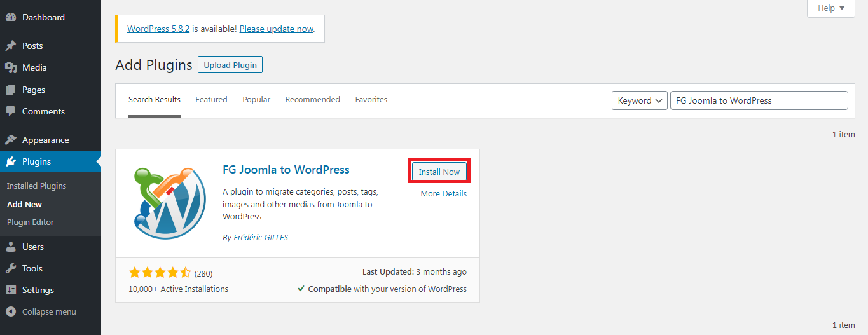The width and height of the screenshot is (868, 335).
Task: Click the Add Plugins heading
Action: click(x=154, y=65)
